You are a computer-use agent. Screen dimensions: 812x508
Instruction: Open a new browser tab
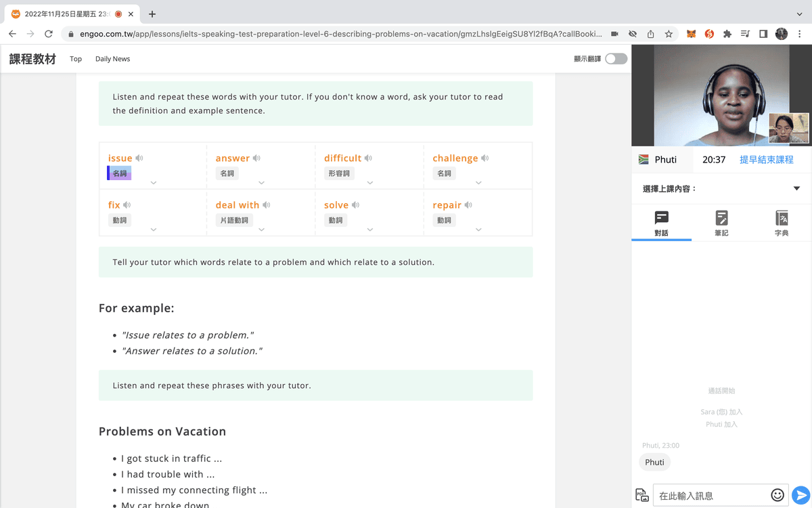[152, 14]
